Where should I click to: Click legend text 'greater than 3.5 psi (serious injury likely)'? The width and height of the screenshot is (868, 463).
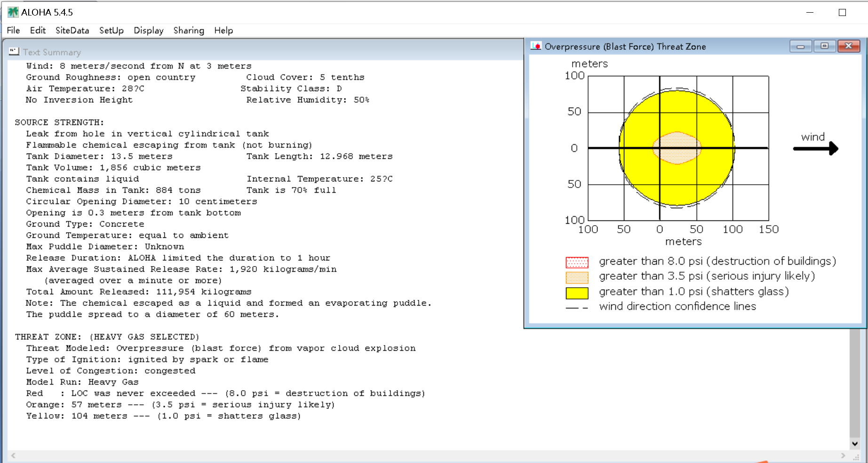pyautogui.click(x=707, y=276)
